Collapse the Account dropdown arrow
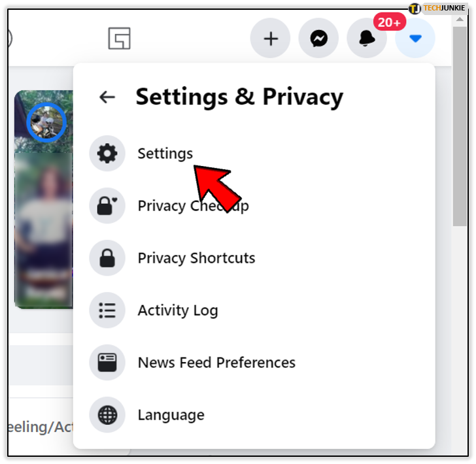Screen dimensions: 476x464 pyautogui.click(x=415, y=39)
